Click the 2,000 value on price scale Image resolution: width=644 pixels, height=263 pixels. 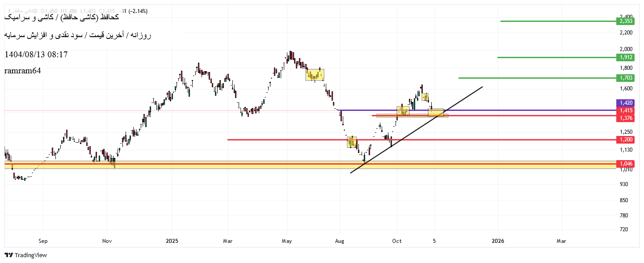(626, 49)
